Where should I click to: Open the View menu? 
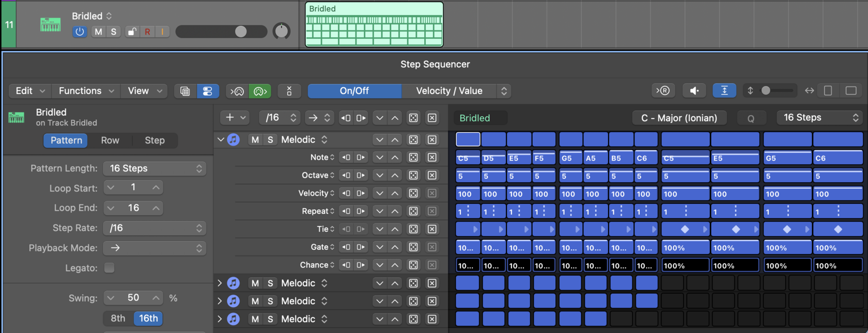[x=145, y=91]
